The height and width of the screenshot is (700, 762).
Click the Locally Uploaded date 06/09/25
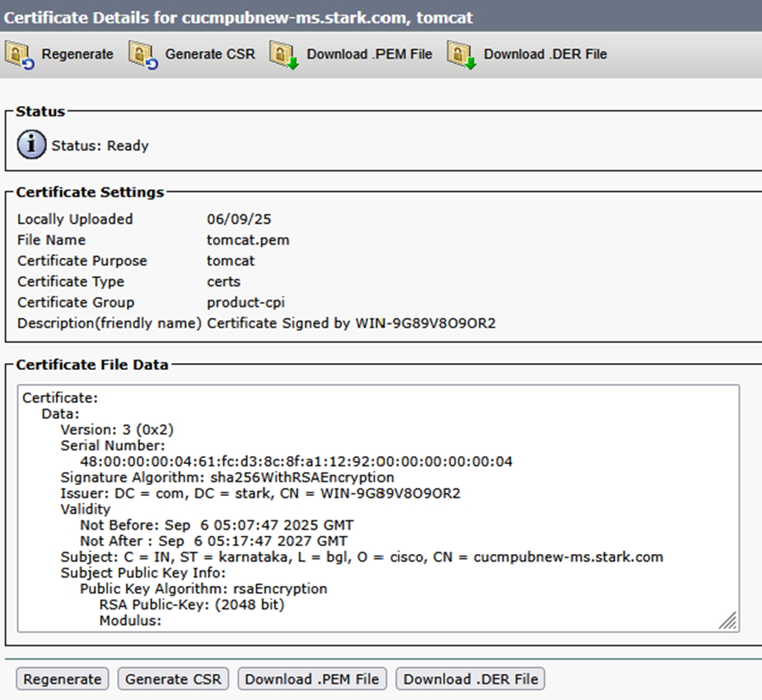pos(239,220)
